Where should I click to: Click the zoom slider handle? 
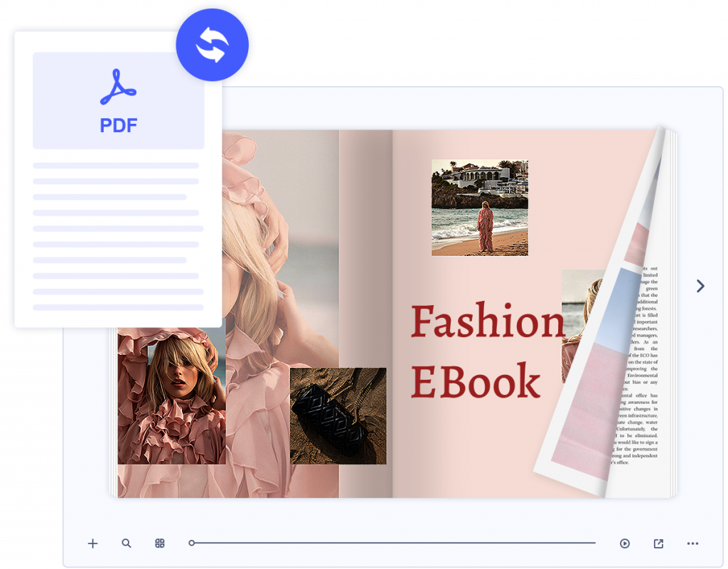191,543
